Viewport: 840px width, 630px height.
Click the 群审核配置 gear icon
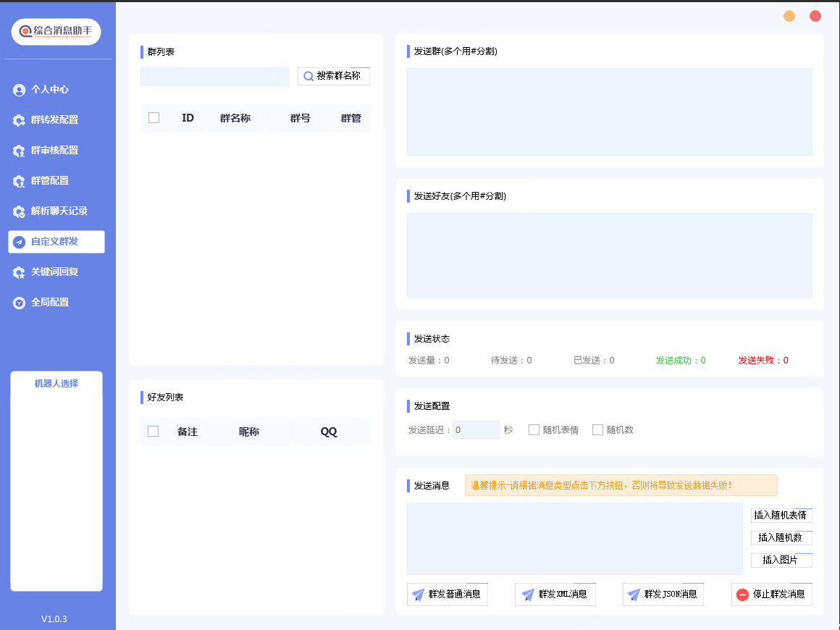19,151
